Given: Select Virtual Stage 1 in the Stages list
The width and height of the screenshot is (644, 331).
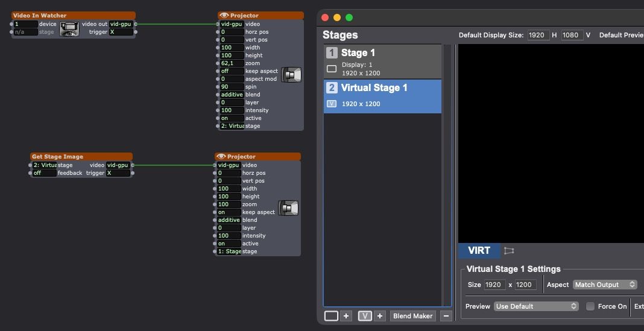Looking at the screenshot, I should [382, 96].
